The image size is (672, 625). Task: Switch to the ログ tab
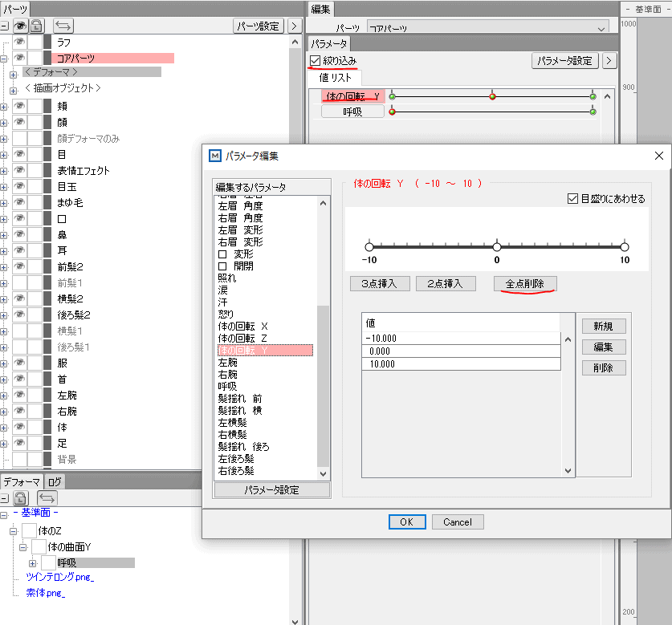(55, 481)
